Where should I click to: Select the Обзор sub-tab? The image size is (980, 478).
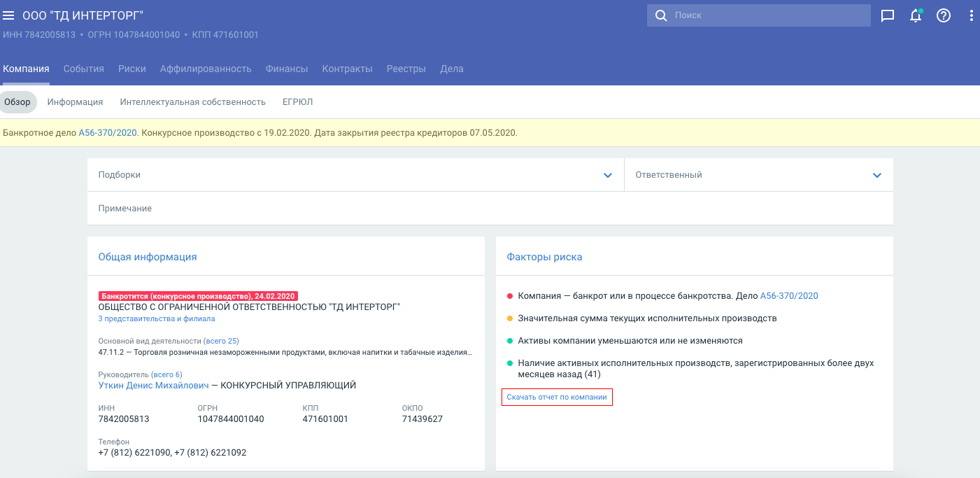[x=17, y=102]
